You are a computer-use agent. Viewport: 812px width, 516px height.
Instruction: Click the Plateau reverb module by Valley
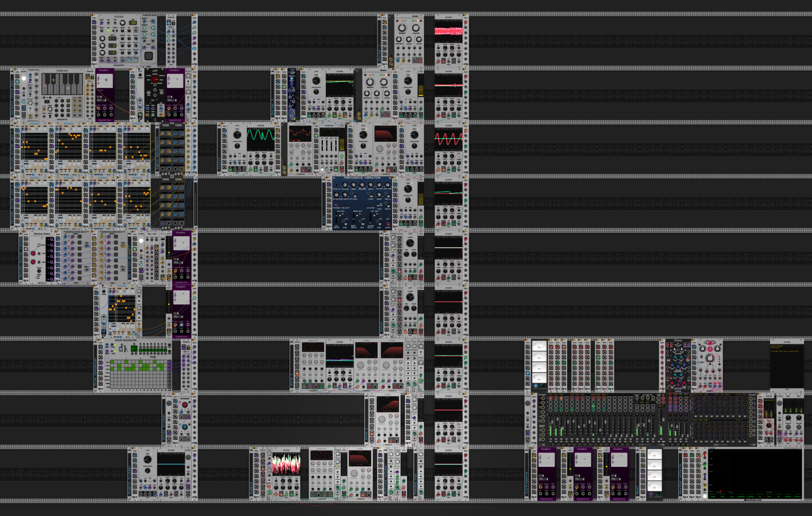point(677,365)
